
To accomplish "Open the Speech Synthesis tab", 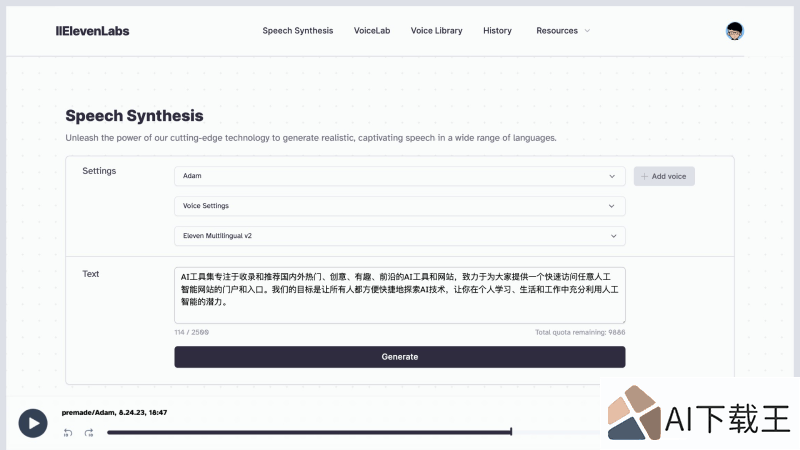I will point(297,31).
